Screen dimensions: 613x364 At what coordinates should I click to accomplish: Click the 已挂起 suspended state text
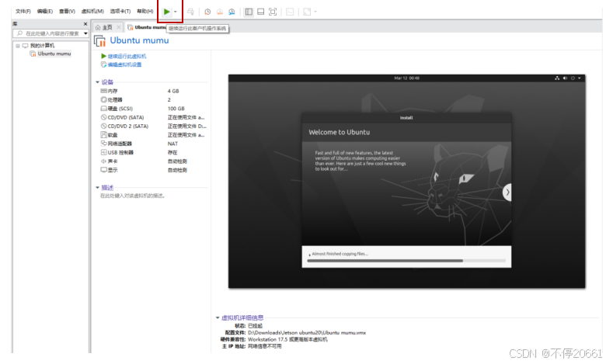tap(256, 326)
